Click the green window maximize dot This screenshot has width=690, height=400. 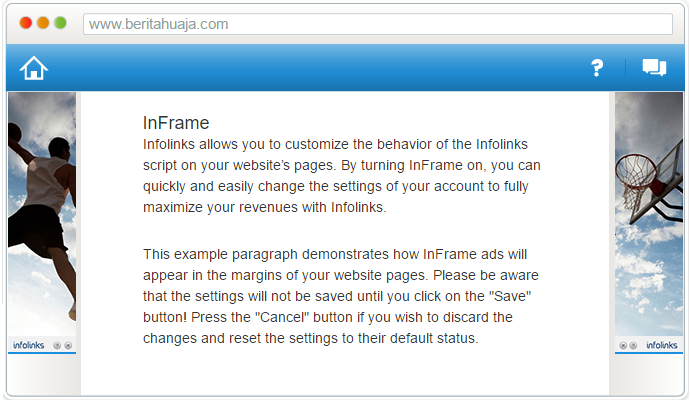60,23
